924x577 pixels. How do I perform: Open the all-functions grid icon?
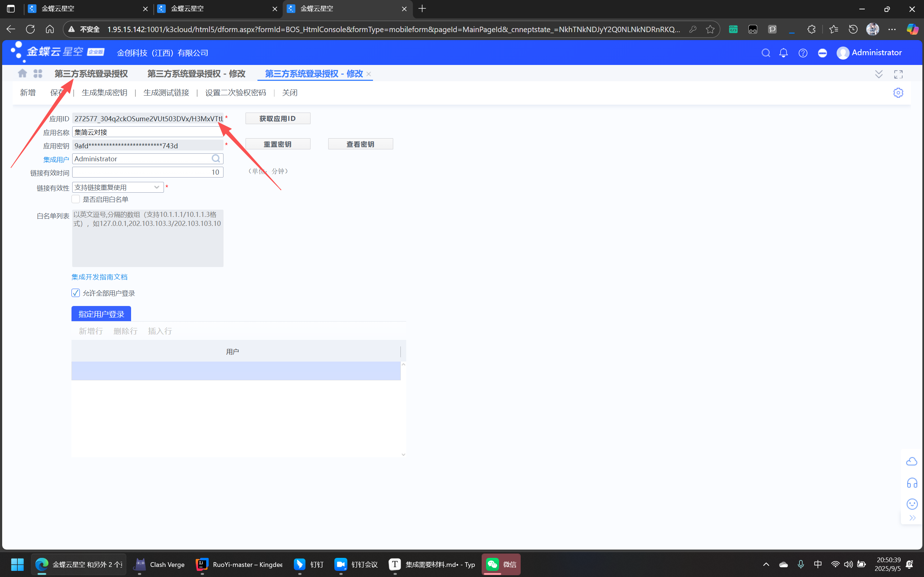[38, 73]
